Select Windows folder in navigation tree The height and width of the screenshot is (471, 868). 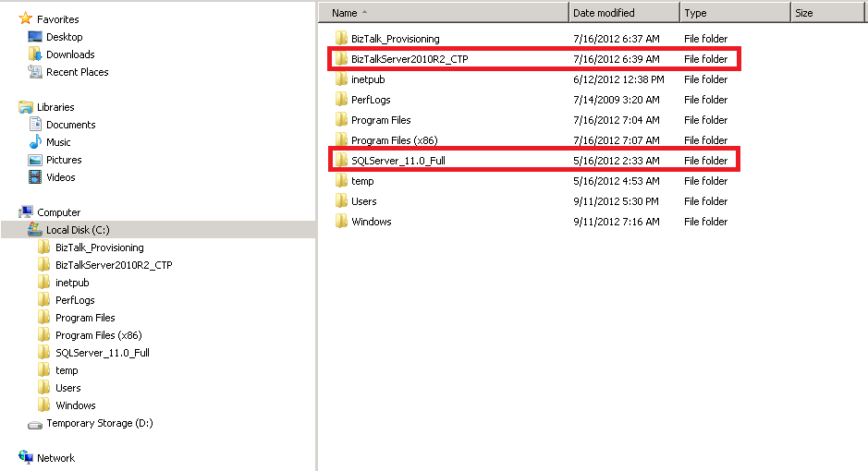(75, 405)
